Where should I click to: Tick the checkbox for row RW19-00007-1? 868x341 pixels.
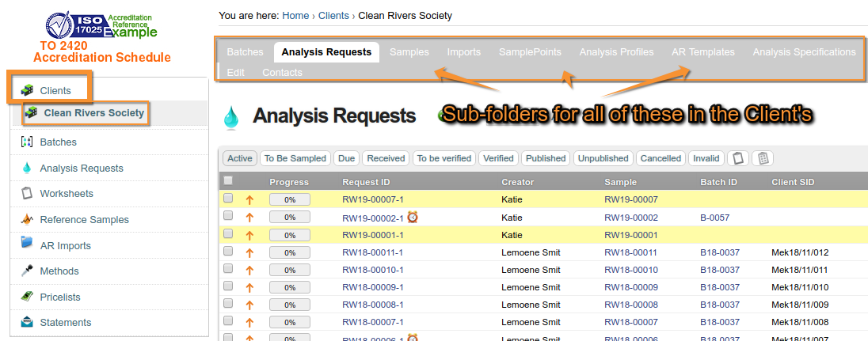pyautogui.click(x=228, y=199)
